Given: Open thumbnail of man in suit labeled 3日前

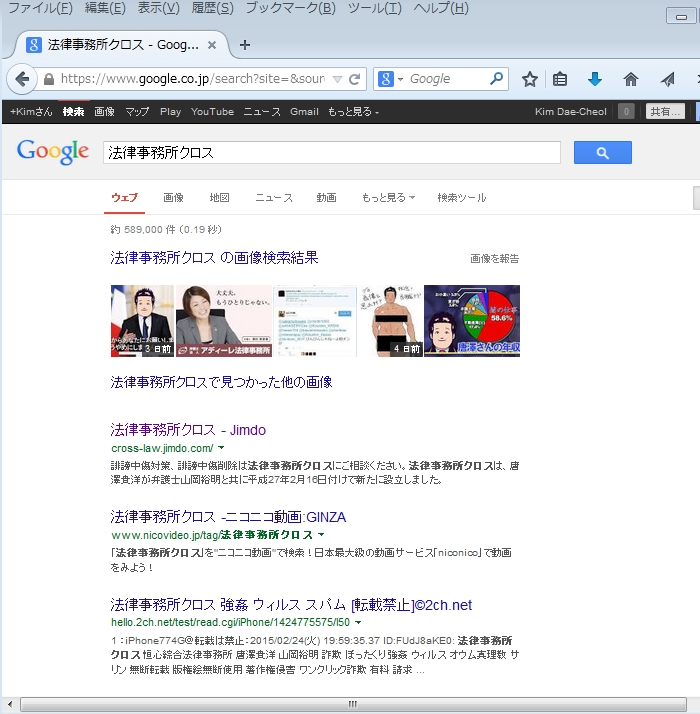Looking at the screenshot, I should click(142, 321).
